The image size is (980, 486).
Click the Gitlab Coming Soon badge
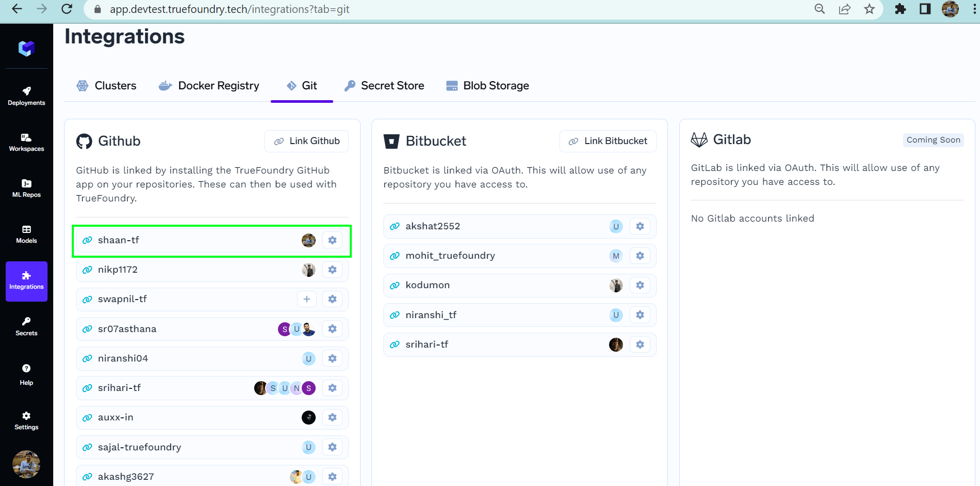[933, 140]
